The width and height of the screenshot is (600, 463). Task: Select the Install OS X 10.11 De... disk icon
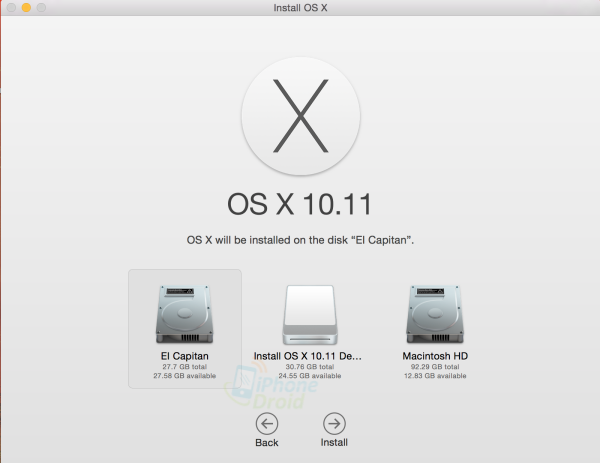[310, 315]
